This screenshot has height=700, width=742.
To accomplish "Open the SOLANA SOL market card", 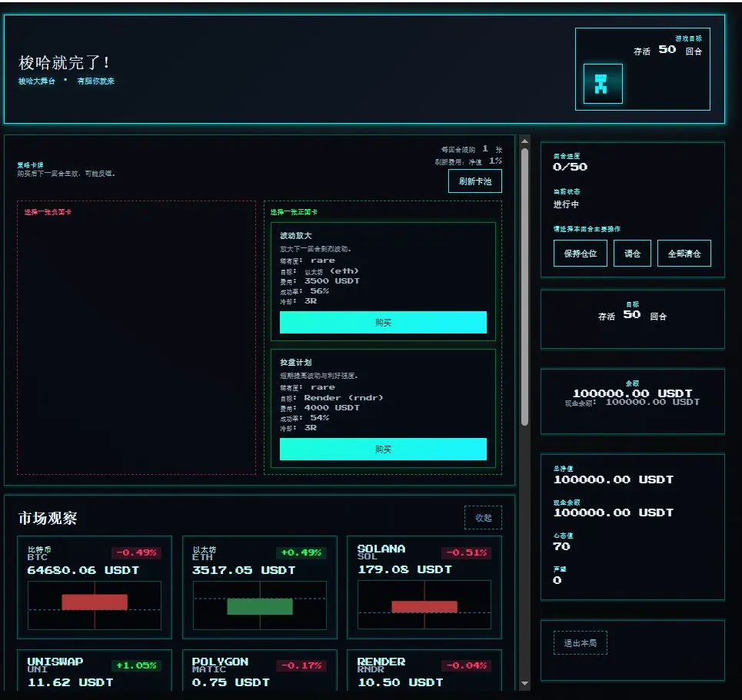I will click(x=424, y=587).
